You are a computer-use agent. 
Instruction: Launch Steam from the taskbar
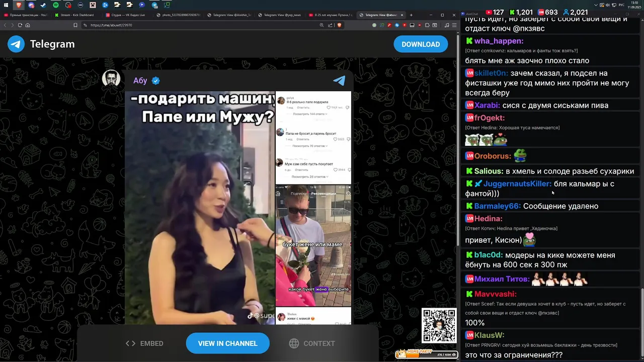[x=43, y=5]
